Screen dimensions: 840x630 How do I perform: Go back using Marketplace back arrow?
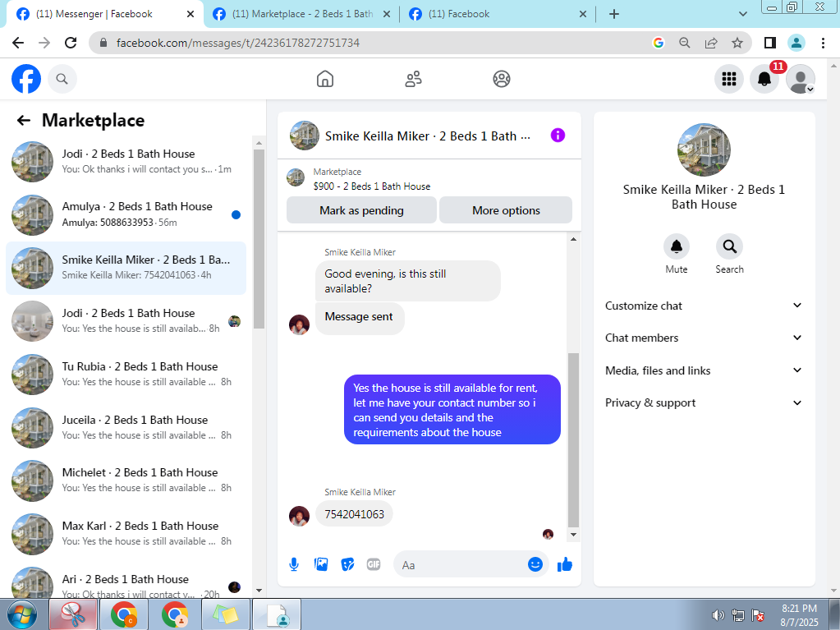pyautogui.click(x=24, y=120)
